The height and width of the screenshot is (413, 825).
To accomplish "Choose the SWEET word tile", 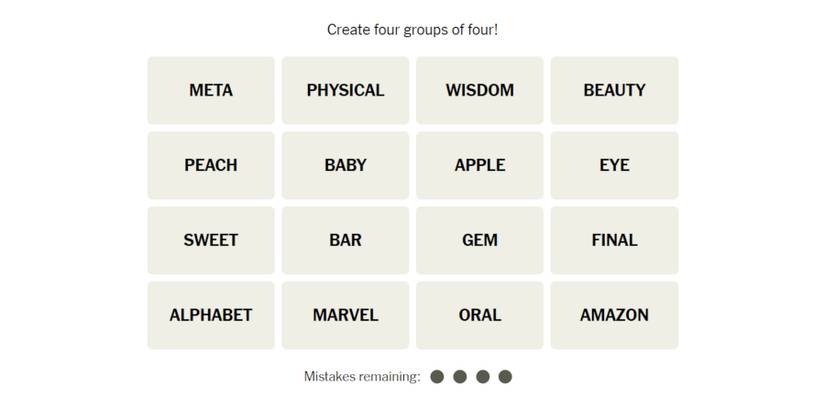I will pyautogui.click(x=211, y=240).
